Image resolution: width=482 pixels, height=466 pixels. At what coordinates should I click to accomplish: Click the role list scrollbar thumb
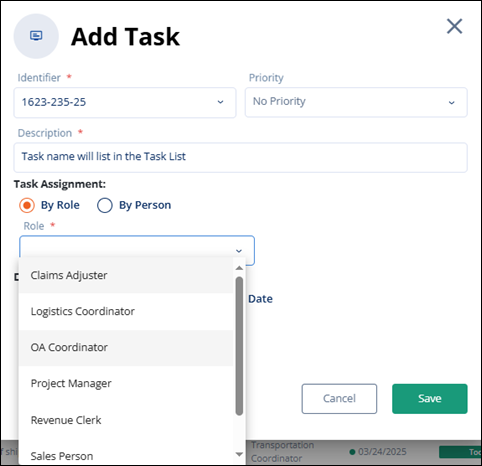[x=239, y=346]
